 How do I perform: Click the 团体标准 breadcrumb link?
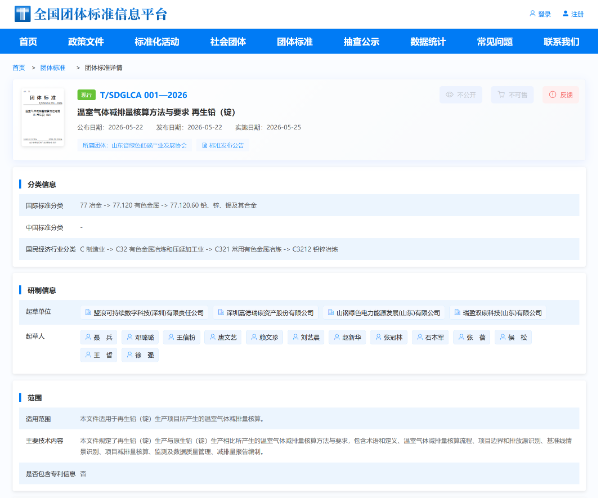[53, 68]
